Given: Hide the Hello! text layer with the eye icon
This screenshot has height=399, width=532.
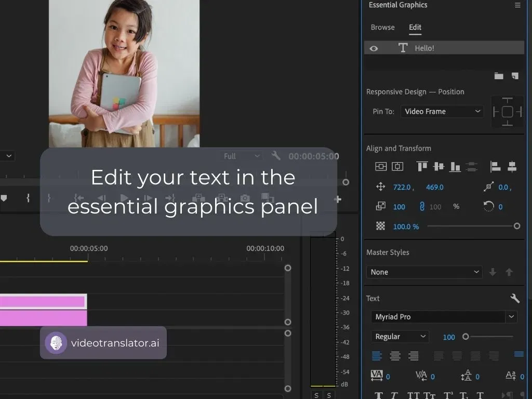Looking at the screenshot, I should point(374,48).
